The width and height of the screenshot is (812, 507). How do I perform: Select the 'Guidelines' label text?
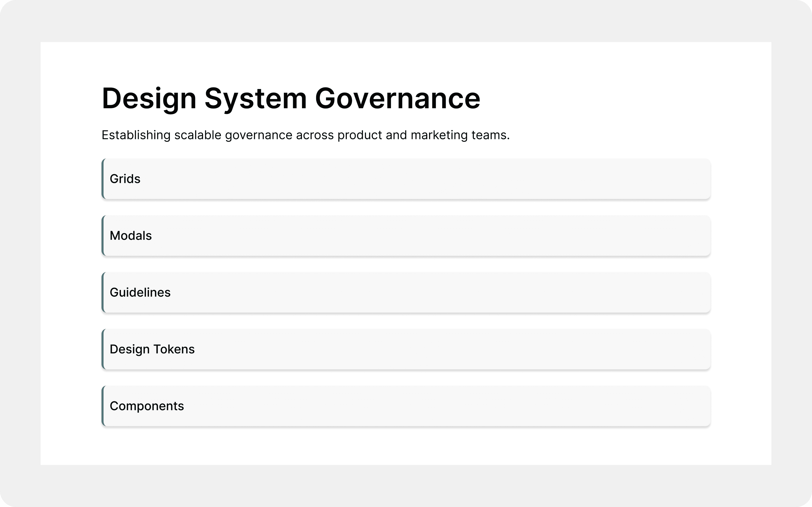point(140,292)
